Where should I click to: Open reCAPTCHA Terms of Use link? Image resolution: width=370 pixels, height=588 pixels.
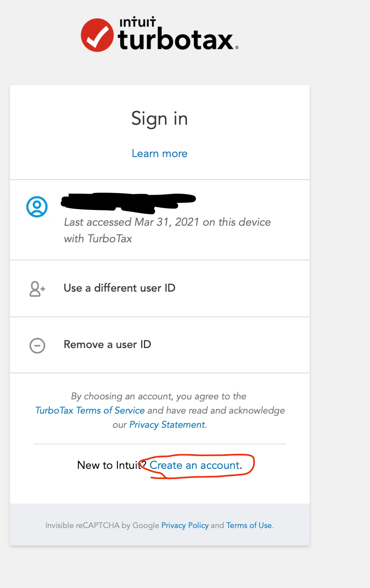point(249,525)
